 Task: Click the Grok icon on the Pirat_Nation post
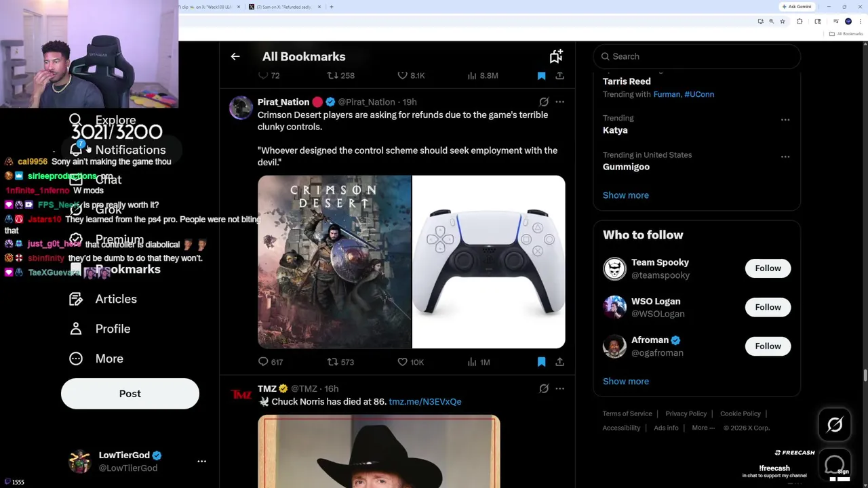coord(544,102)
